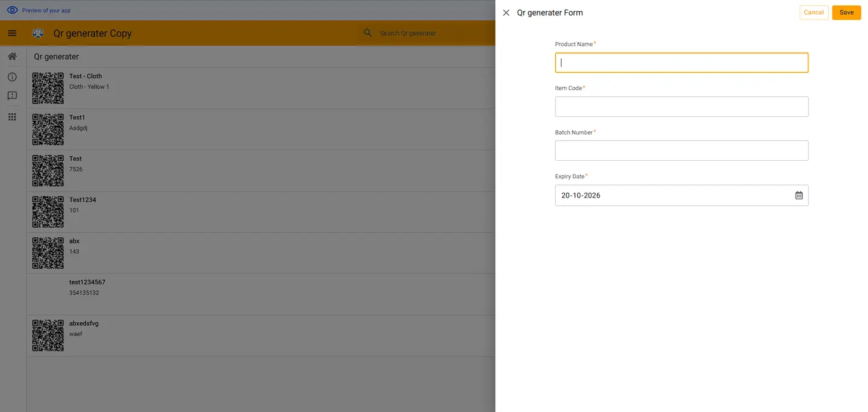Click the search magnifier icon

point(368,33)
